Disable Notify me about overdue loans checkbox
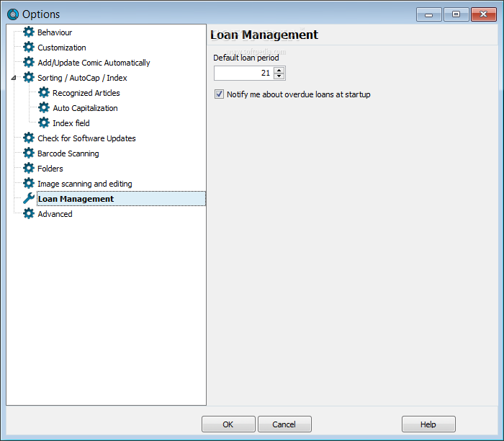The width and height of the screenshot is (504, 441). coord(219,94)
